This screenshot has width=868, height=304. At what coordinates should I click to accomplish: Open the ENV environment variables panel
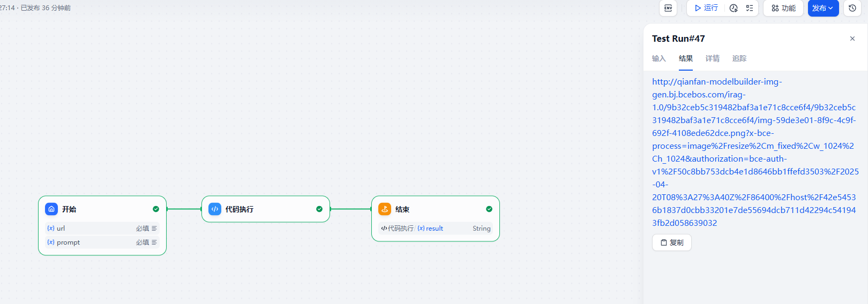pyautogui.click(x=668, y=8)
